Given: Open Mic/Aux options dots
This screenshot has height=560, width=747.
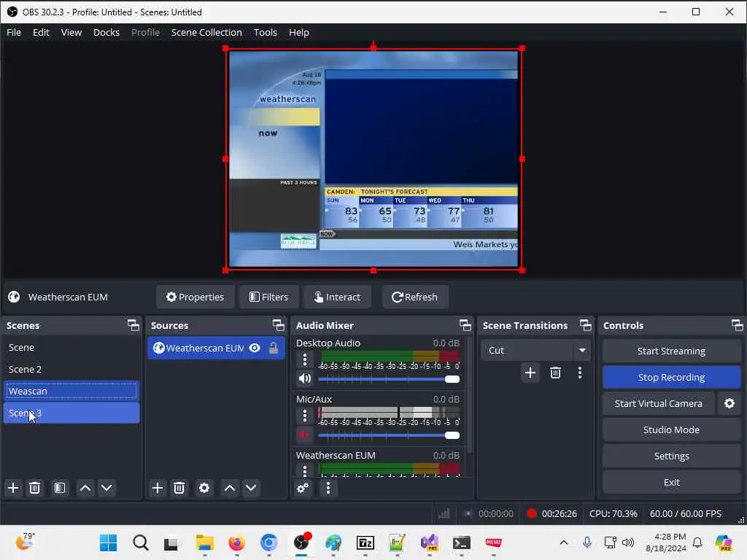Looking at the screenshot, I should tap(305, 415).
